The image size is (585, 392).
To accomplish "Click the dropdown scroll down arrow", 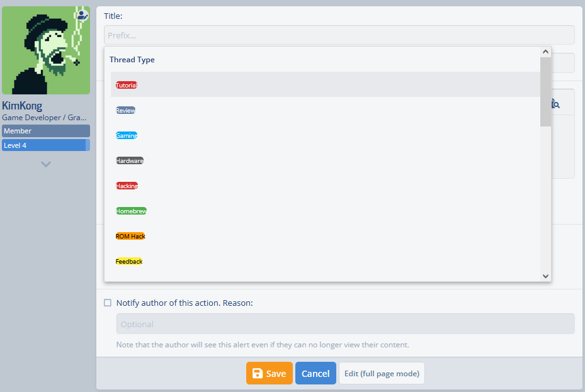I will pyautogui.click(x=545, y=276).
